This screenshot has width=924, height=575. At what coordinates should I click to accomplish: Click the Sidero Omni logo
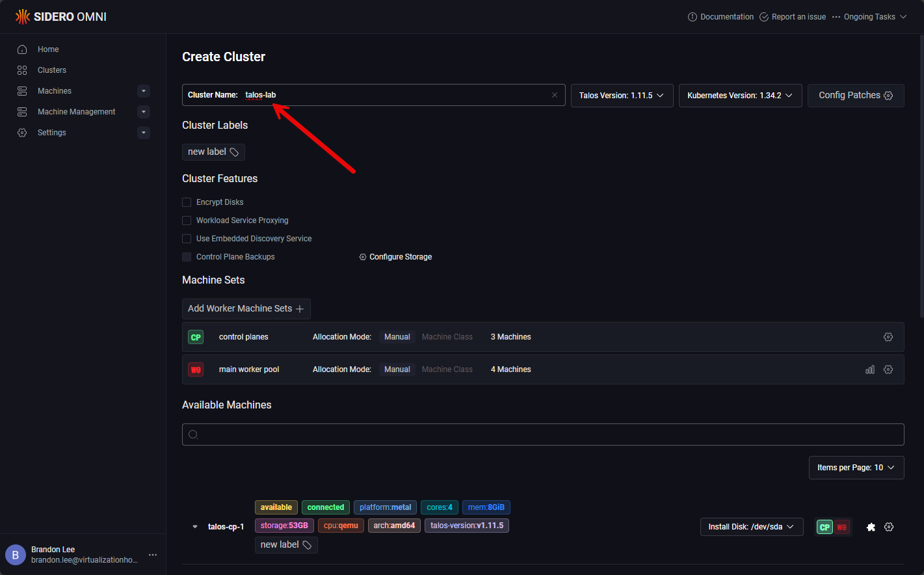pos(61,17)
